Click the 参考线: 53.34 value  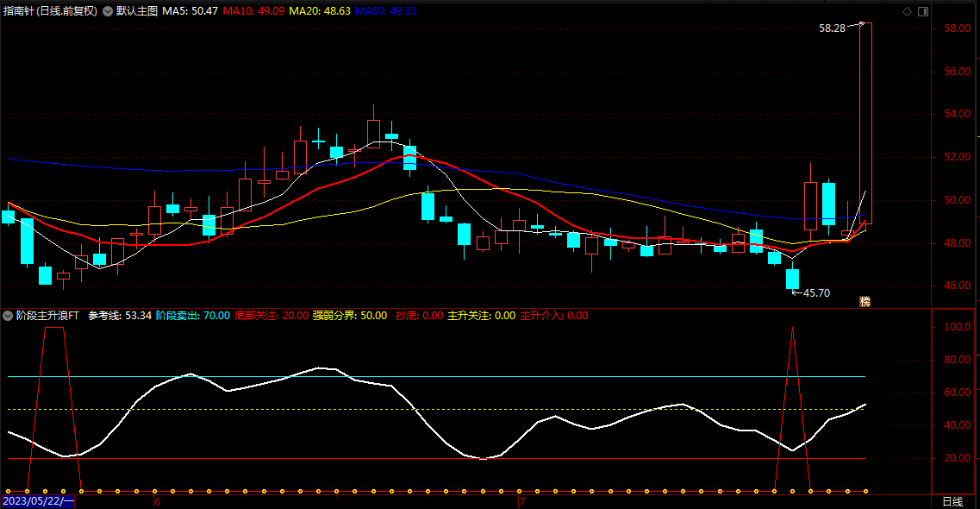coord(119,316)
